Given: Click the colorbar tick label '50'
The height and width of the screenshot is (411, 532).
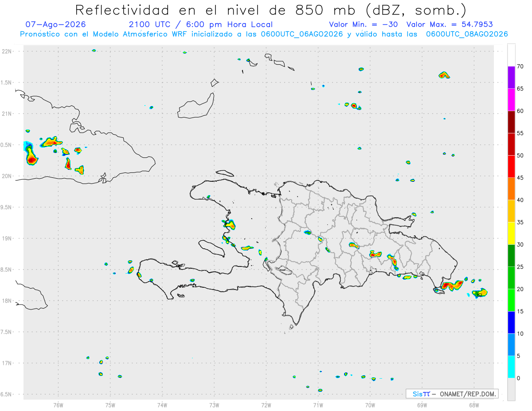Looking at the screenshot, I should tap(520, 156).
